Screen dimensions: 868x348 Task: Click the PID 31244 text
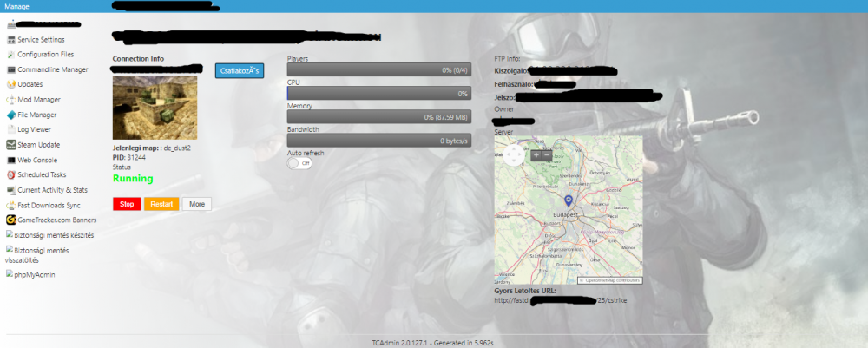[x=129, y=158]
